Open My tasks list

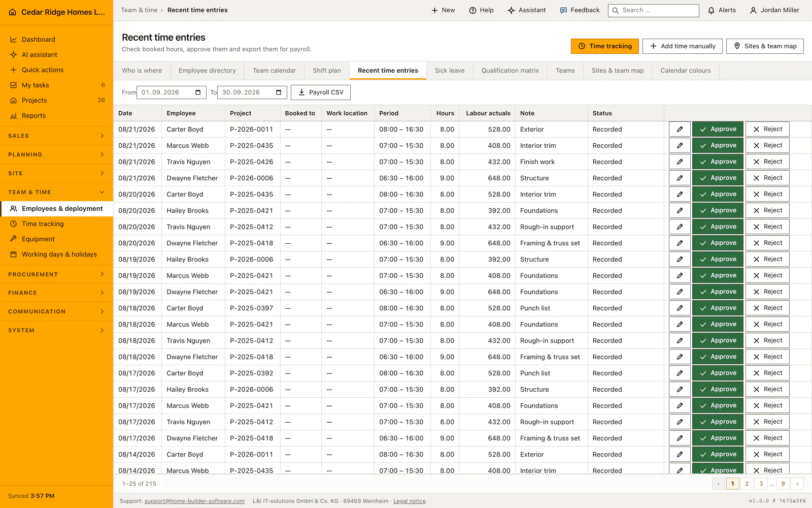[56, 85]
